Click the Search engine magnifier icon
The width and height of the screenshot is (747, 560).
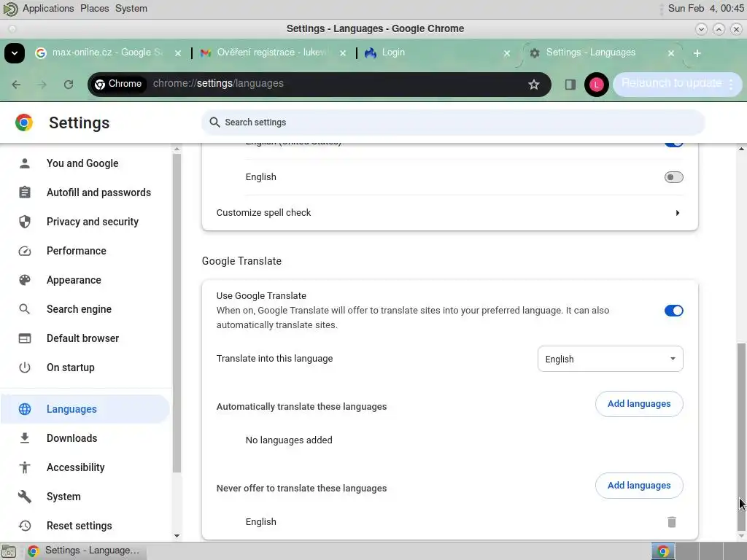[x=25, y=309]
